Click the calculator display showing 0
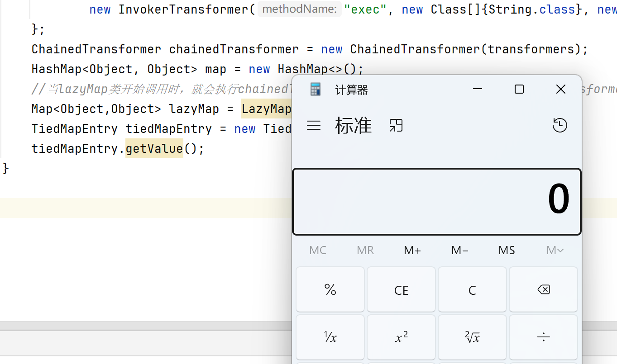 pyautogui.click(x=437, y=202)
